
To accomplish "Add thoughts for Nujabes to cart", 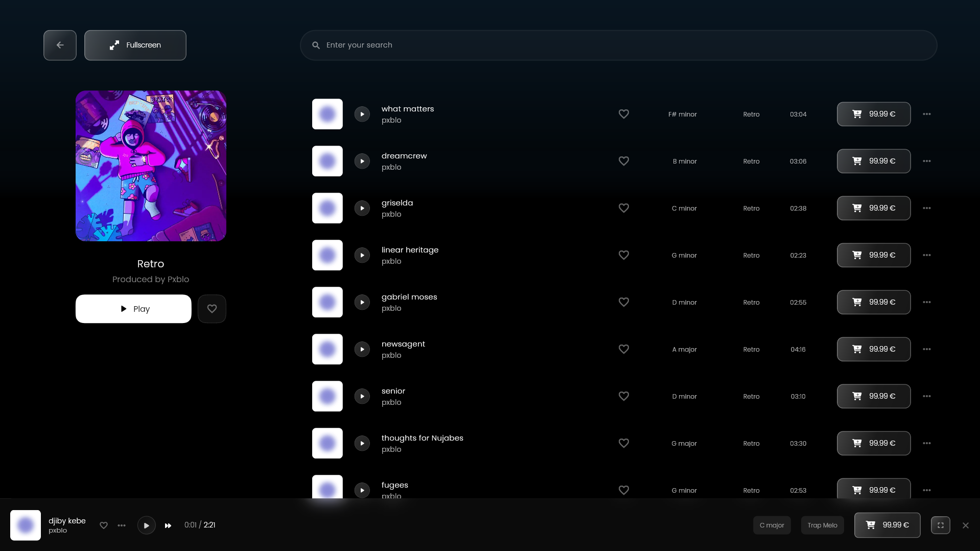I will click(x=874, y=443).
